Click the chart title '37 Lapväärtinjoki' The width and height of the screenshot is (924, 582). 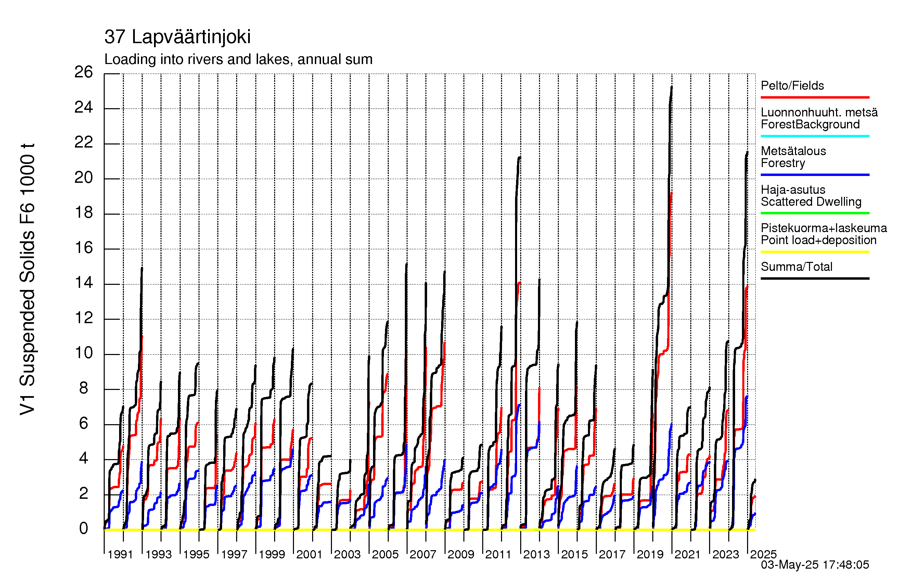click(x=177, y=37)
